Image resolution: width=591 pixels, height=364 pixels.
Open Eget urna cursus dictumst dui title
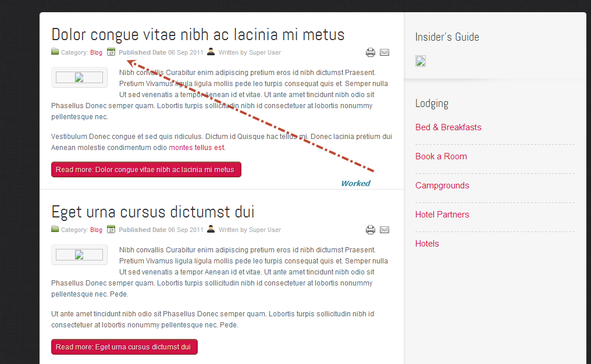[152, 212]
